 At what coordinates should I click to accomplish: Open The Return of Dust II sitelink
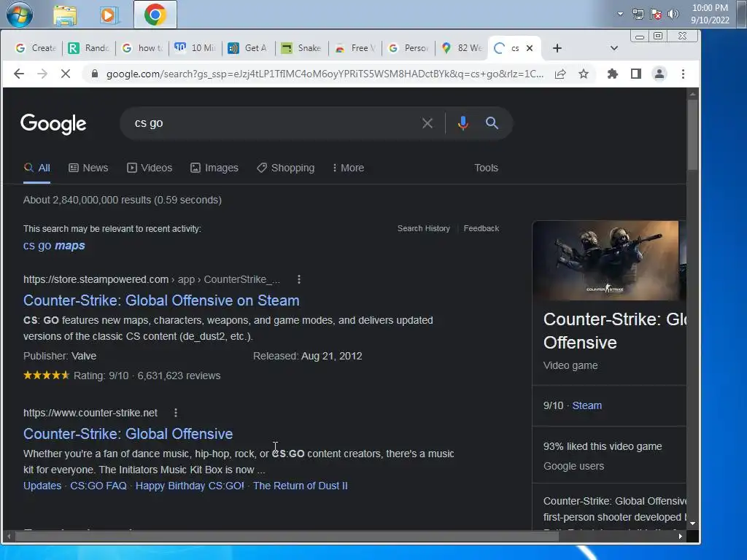[x=300, y=486]
